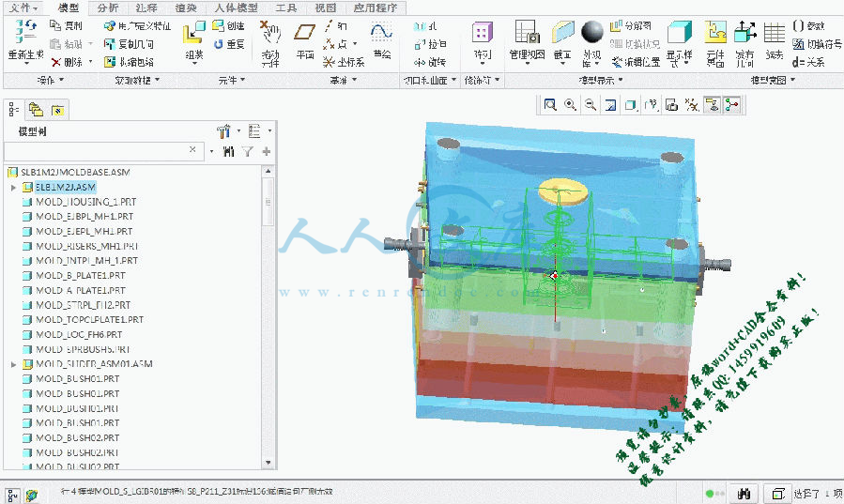Expand the MOLD_SLIDER_ASM01.ASM tree node

14,364
